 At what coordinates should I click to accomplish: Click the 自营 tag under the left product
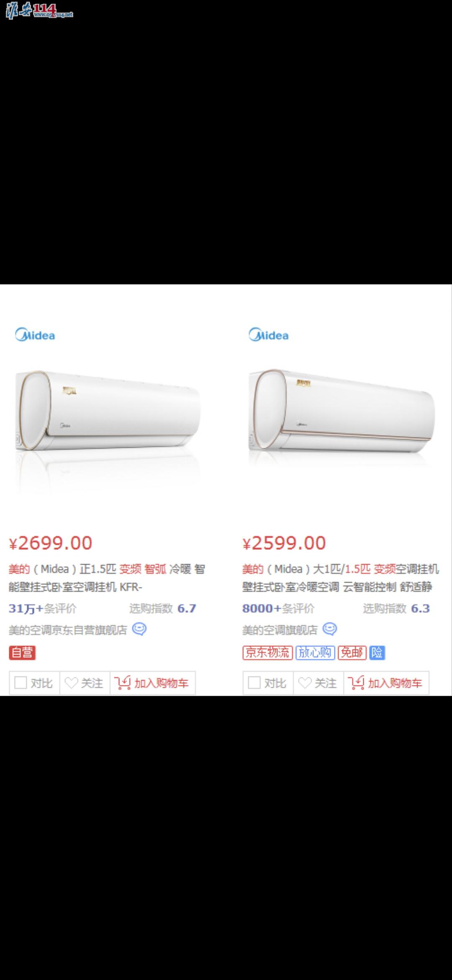pos(22,652)
